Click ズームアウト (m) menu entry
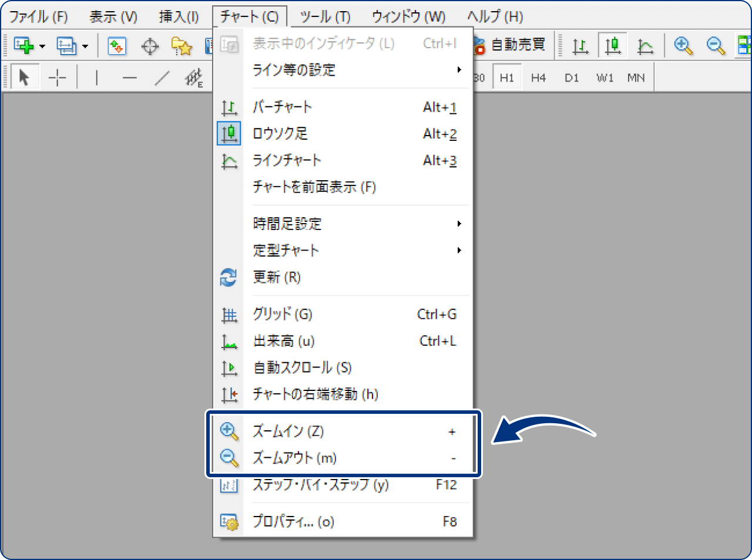This screenshot has height=560, width=752. [x=343, y=458]
